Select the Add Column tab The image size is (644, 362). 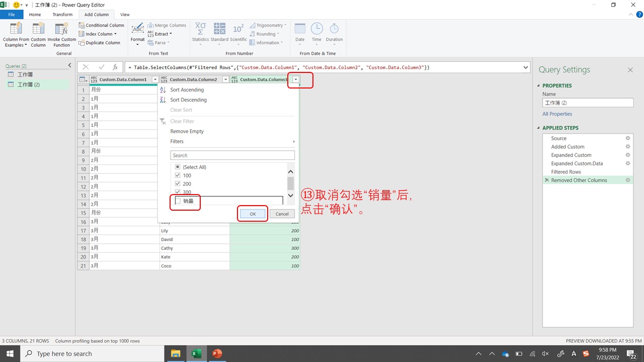pyautogui.click(x=97, y=15)
